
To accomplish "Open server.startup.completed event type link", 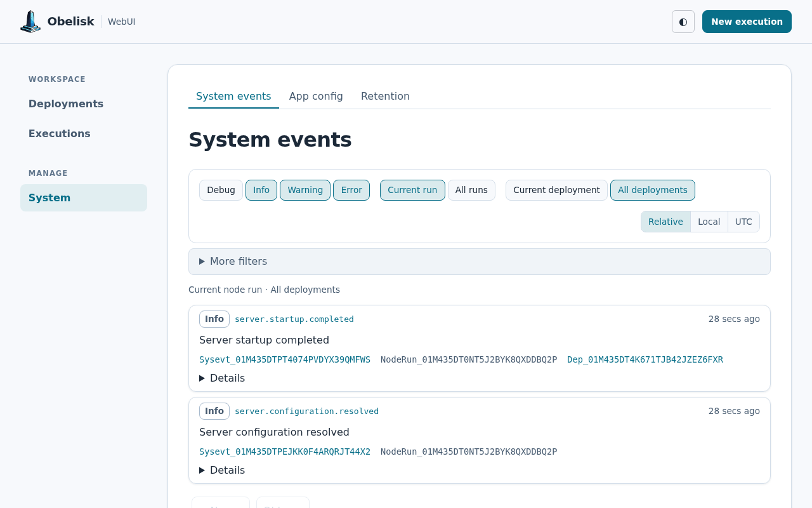I will [x=294, y=319].
